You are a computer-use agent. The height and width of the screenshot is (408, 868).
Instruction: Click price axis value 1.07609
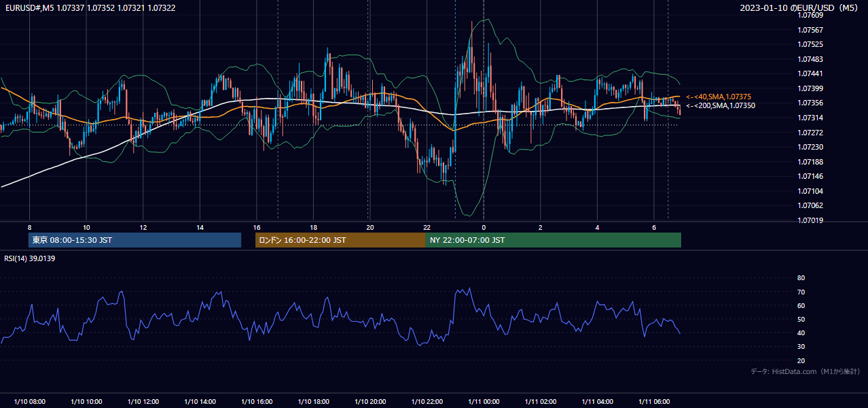pos(810,16)
